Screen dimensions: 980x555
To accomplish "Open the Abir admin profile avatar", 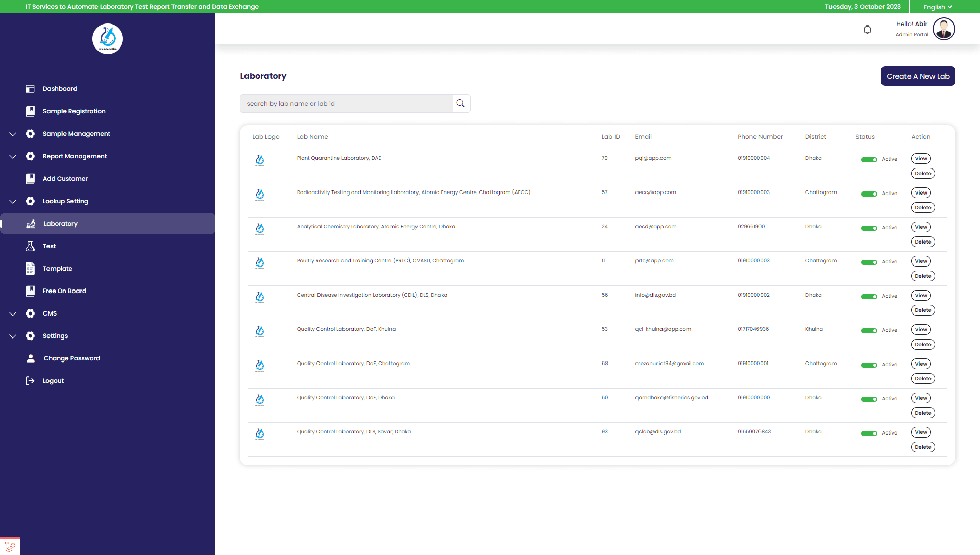I will pyautogui.click(x=944, y=29).
